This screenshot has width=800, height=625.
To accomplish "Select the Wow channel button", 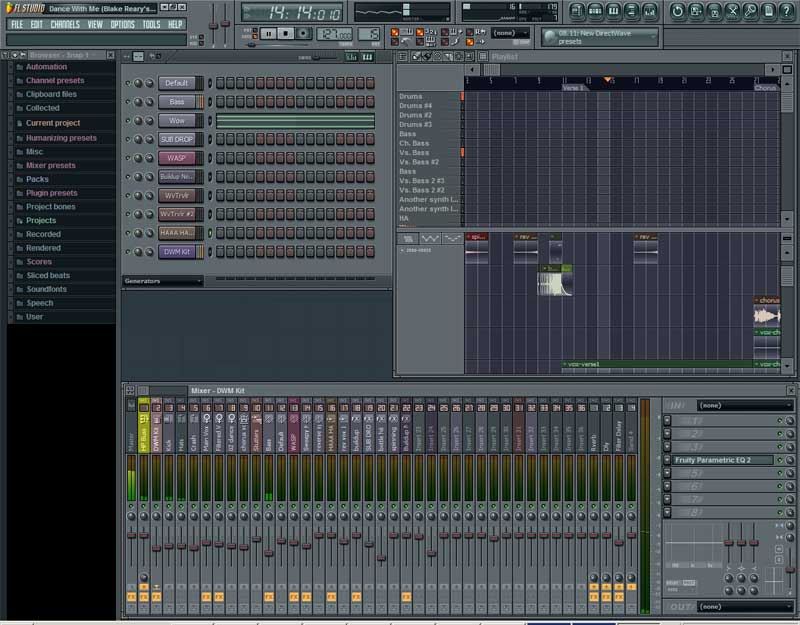I will pyautogui.click(x=177, y=121).
